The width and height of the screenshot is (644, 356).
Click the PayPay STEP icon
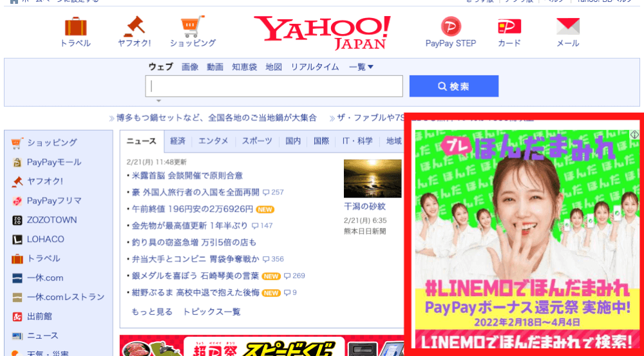pyautogui.click(x=451, y=27)
